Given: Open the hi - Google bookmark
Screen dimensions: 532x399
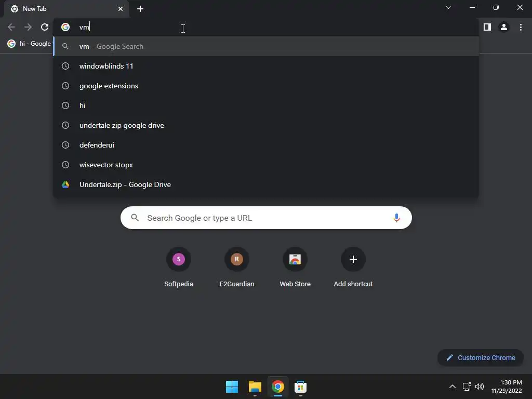Looking at the screenshot, I should click(30, 44).
